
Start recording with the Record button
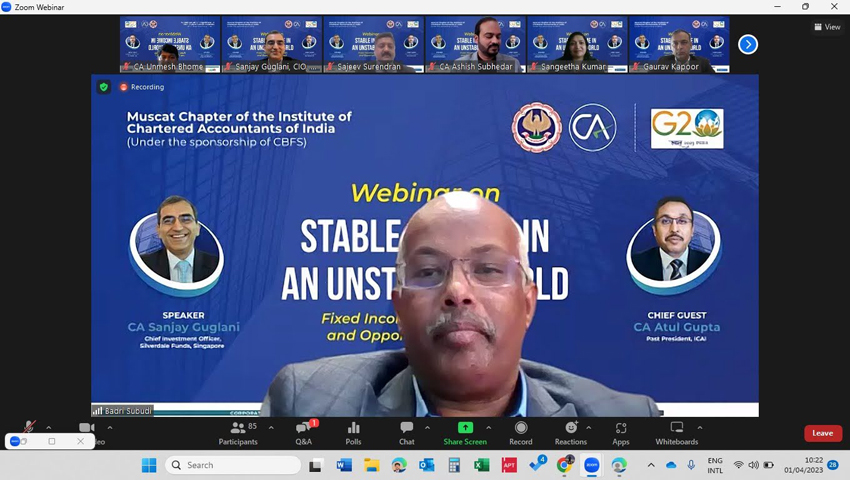(x=520, y=432)
